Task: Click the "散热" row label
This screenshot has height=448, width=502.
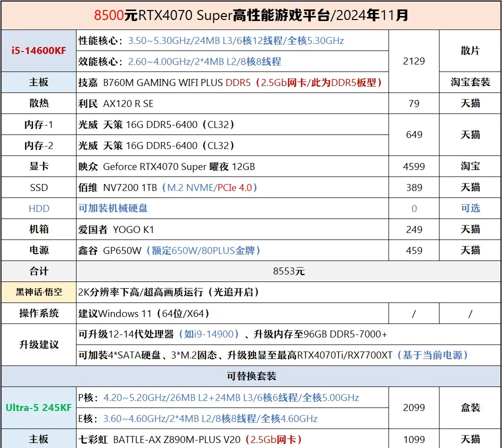Action: point(38,103)
